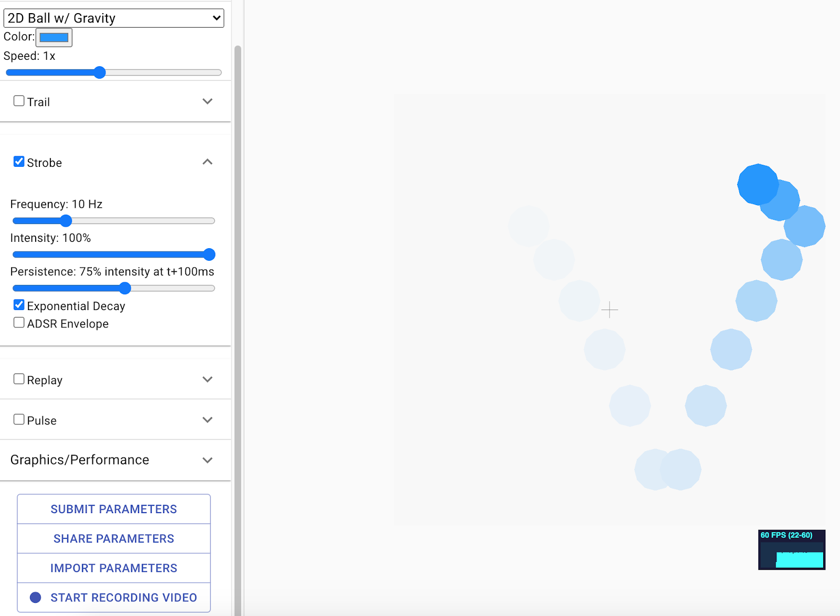Enable the Pulse checkbox
The height and width of the screenshot is (616, 840).
pos(19,419)
